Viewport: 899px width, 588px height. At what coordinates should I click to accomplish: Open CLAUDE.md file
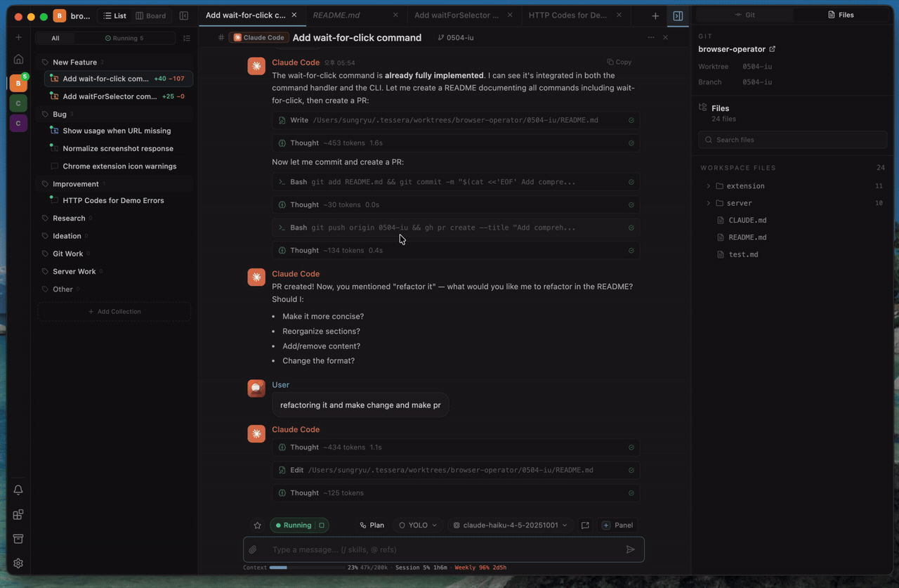coord(747,220)
